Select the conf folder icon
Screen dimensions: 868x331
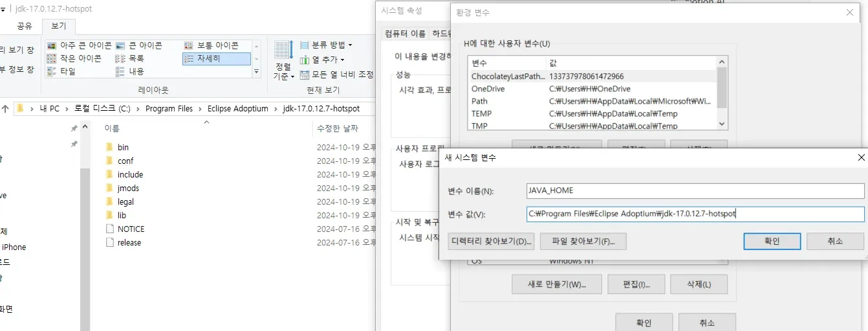(109, 161)
